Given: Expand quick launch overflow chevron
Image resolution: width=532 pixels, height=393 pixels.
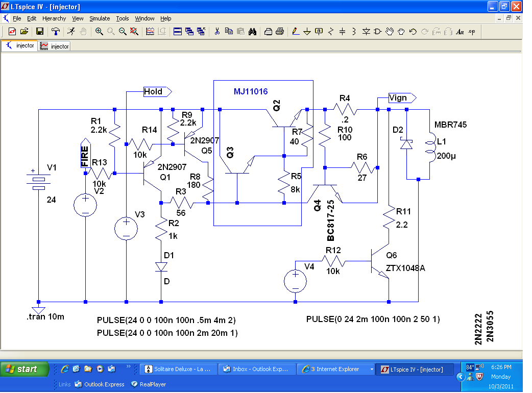Looking at the screenshot, I should tap(128, 366).
